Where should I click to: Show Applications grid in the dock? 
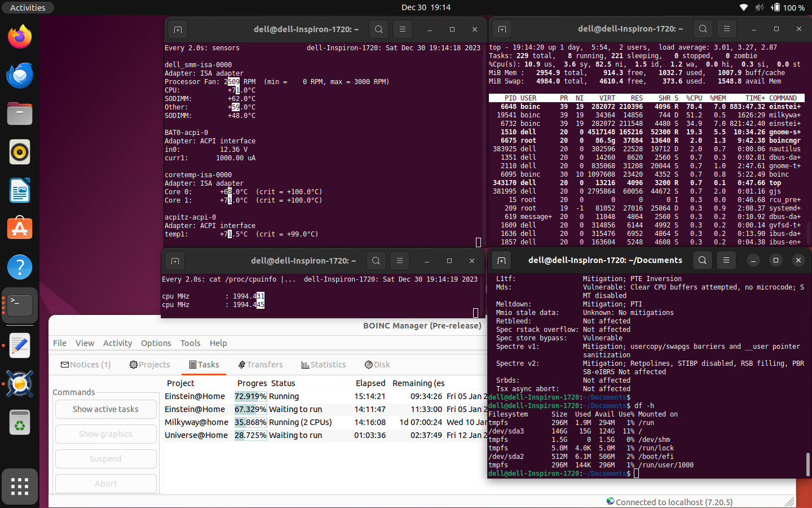pos(20,487)
